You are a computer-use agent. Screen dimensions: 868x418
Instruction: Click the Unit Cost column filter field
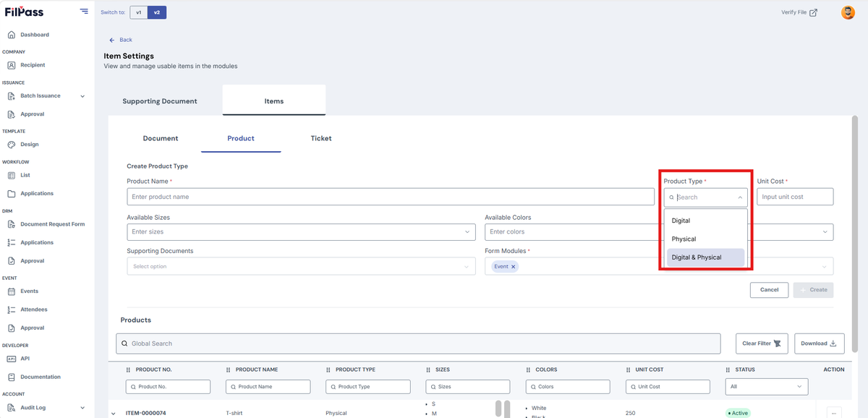click(x=668, y=387)
